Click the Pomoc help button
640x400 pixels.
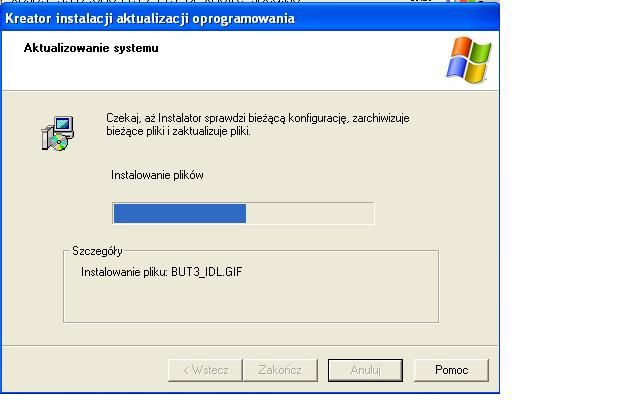451,370
